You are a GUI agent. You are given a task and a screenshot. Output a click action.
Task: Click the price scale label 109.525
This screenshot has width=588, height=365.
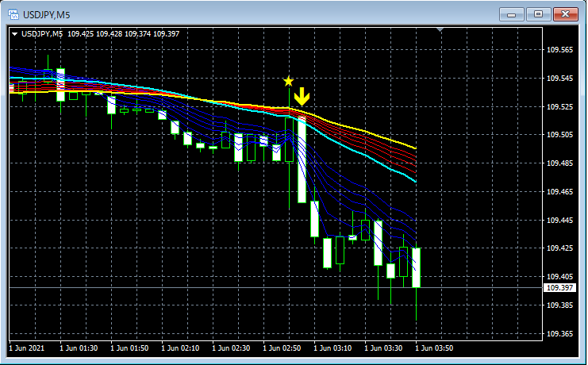point(560,107)
